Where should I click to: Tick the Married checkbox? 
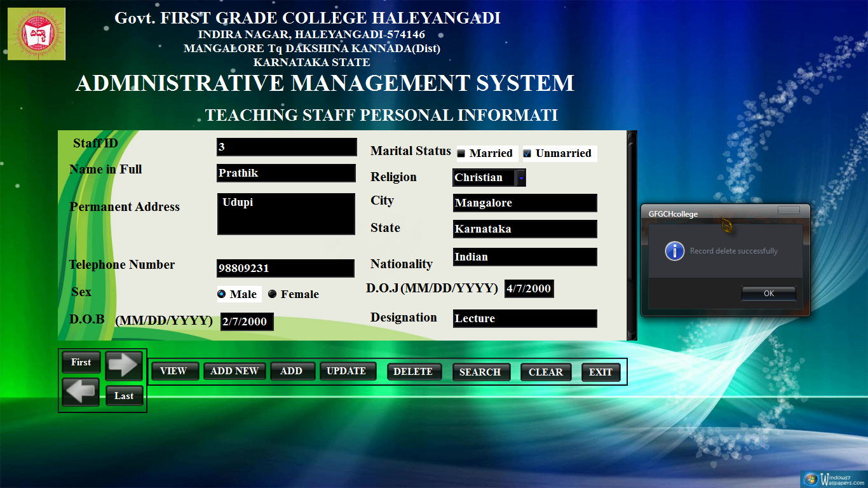(x=461, y=154)
